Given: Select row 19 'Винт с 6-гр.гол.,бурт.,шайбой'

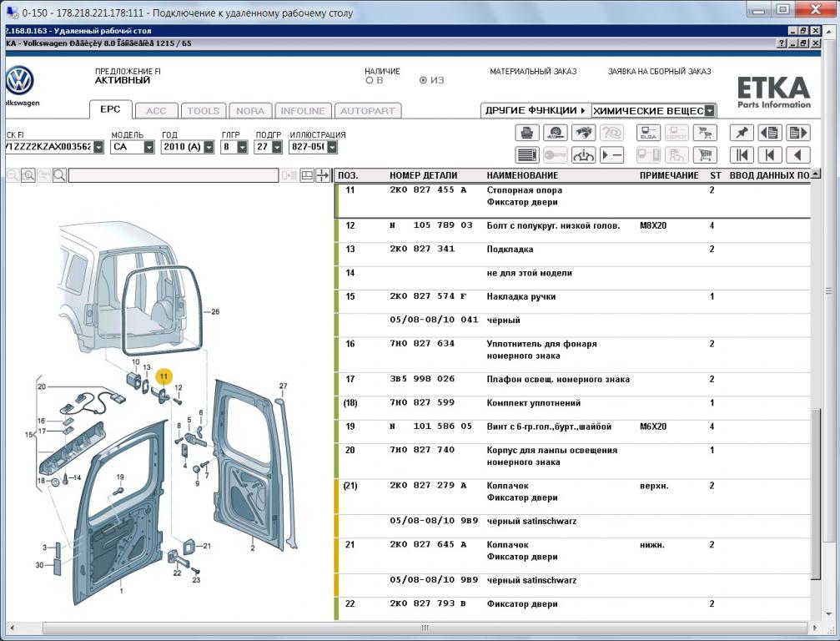Looking at the screenshot, I should pos(572,432).
